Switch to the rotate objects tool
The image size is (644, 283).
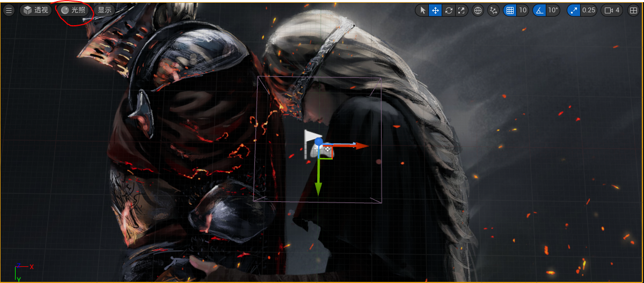click(448, 10)
